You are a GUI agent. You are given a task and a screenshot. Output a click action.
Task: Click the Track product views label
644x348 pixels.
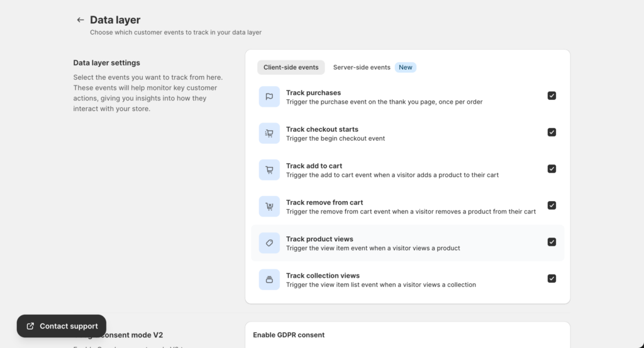point(319,239)
